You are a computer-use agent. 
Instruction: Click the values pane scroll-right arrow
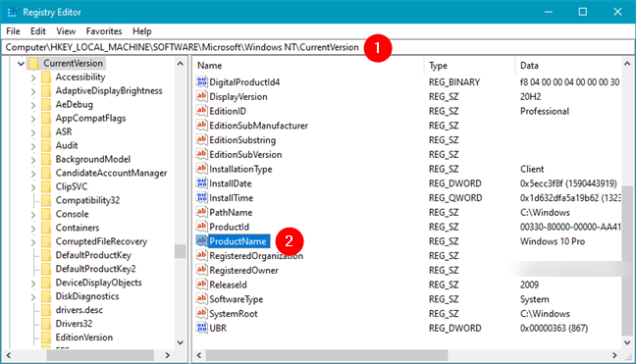[x=614, y=355]
